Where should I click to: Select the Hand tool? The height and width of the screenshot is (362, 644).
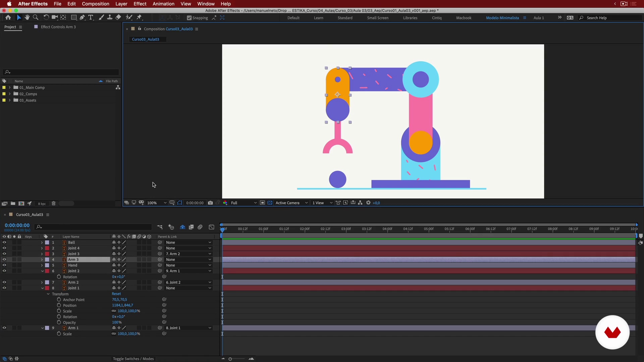tap(27, 17)
